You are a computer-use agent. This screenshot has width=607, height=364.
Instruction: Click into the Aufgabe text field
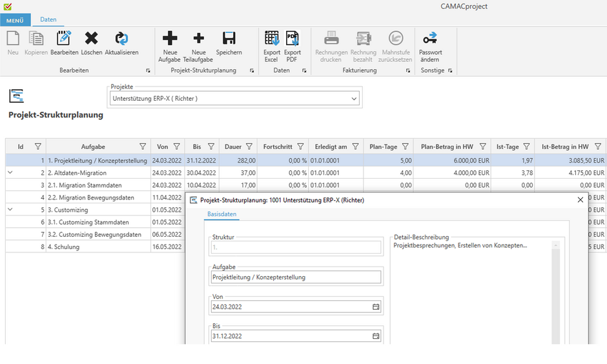(x=296, y=278)
